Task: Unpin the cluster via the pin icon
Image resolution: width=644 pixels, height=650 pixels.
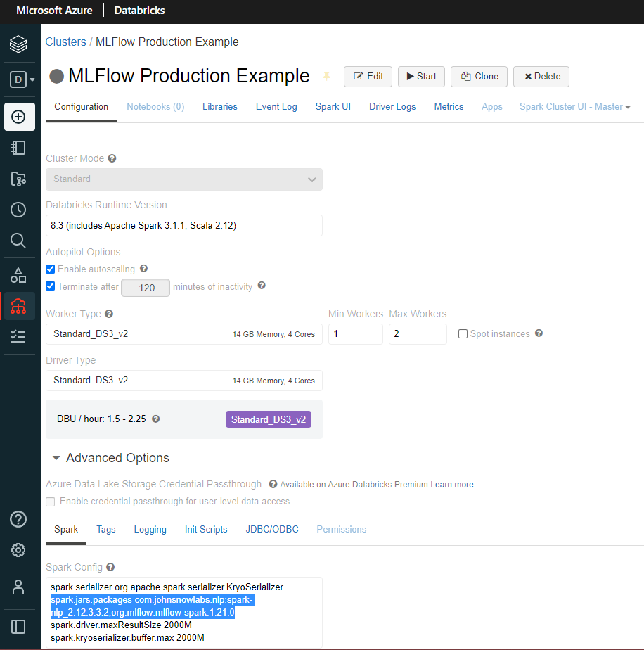Action: pyautogui.click(x=326, y=77)
